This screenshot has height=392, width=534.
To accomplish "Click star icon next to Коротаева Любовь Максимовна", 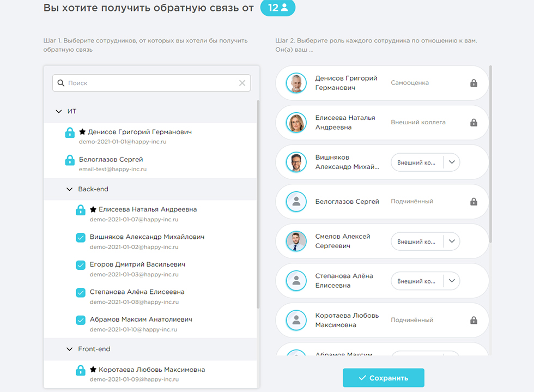I will pyautogui.click(x=93, y=370).
